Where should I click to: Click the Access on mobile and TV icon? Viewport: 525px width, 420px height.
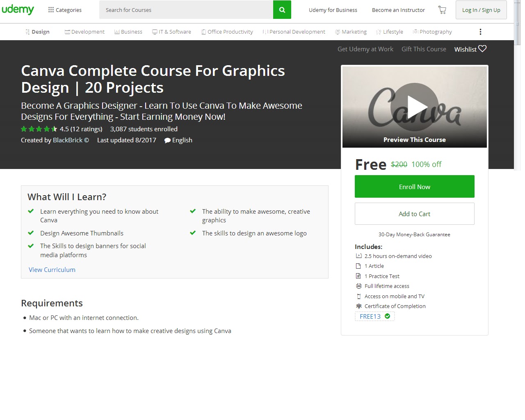click(358, 296)
